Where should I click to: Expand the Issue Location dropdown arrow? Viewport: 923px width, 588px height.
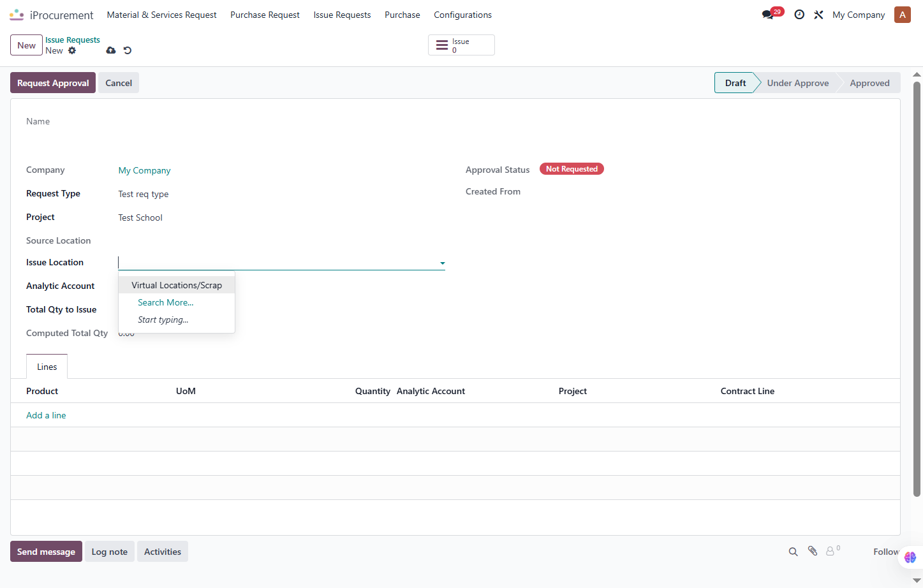[x=442, y=263]
